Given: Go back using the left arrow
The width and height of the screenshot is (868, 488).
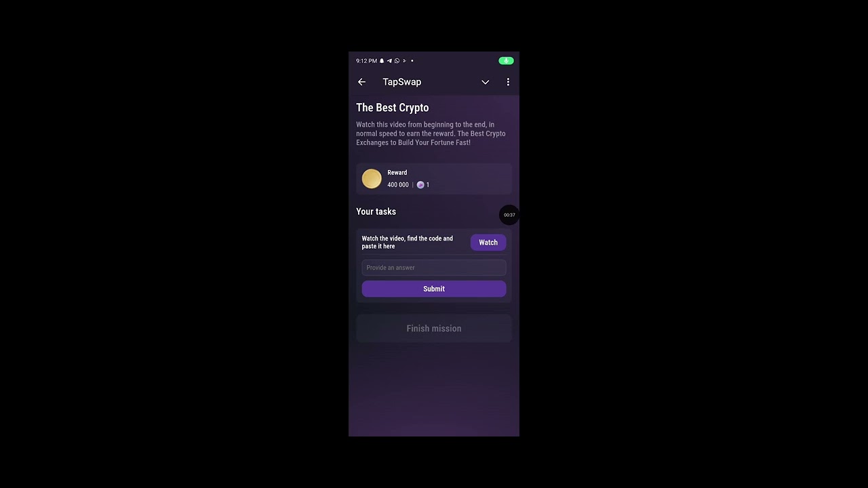Looking at the screenshot, I should (x=361, y=82).
